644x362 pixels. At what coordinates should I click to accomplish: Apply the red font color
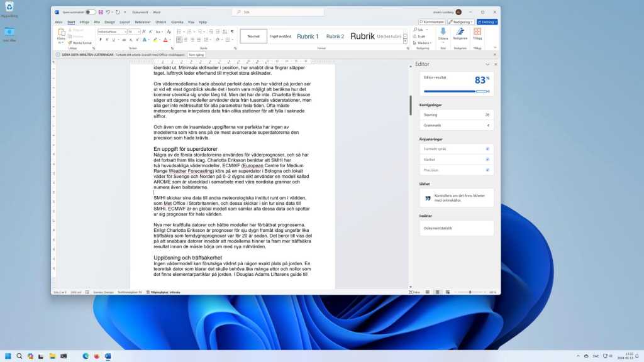pyautogui.click(x=165, y=40)
